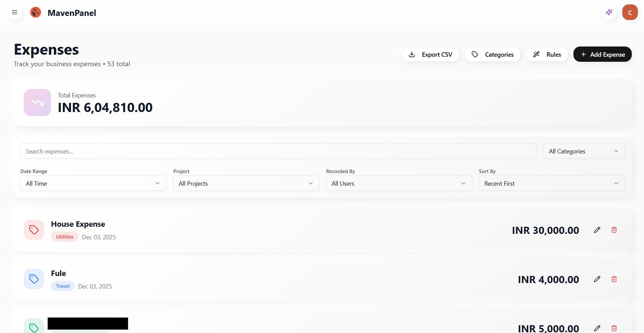Click Export CSV button

[x=430, y=54]
